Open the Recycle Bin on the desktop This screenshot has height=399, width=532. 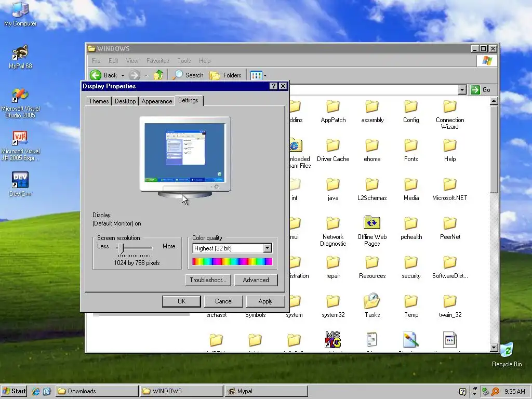(507, 354)
